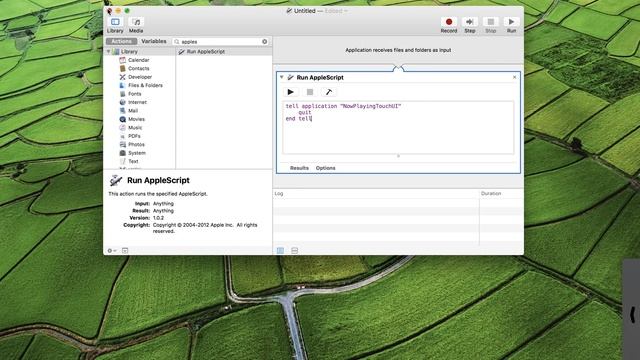This screenshot has height=360, width=640.
Task: Remove the Run AppleScript action with its X
Action: [514, 77]
